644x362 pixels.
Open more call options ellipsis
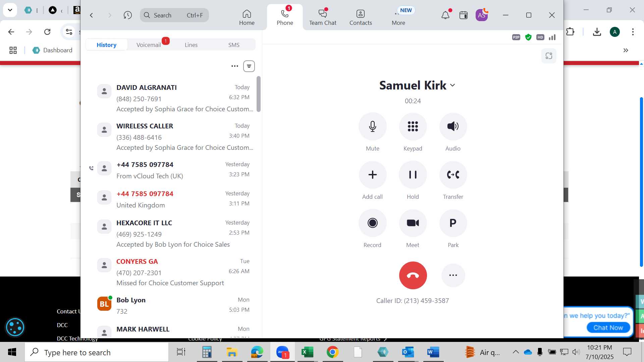[x=453, y=275]
